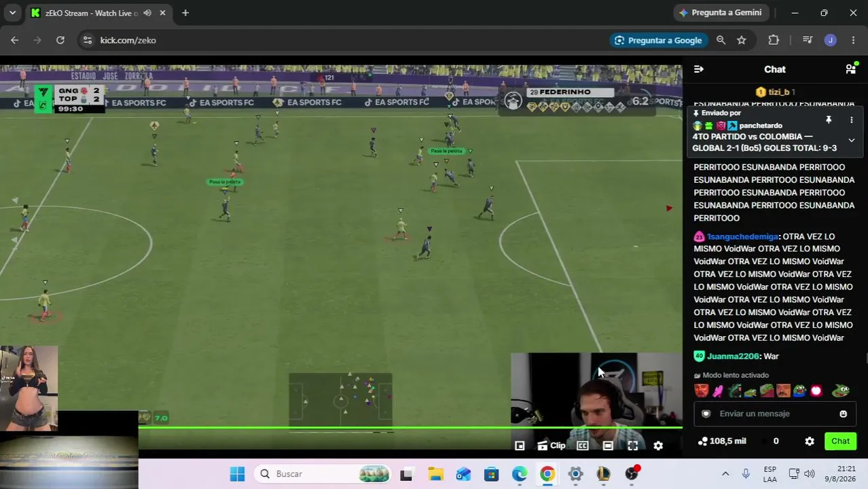
Task: Close the zEkO Stream tab
Action: pos(162,13)
